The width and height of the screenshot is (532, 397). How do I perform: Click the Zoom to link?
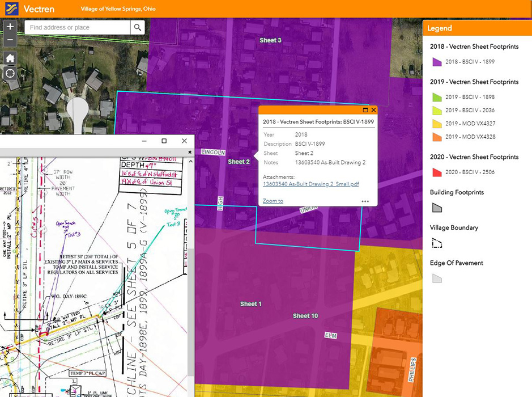click(273, 201)
